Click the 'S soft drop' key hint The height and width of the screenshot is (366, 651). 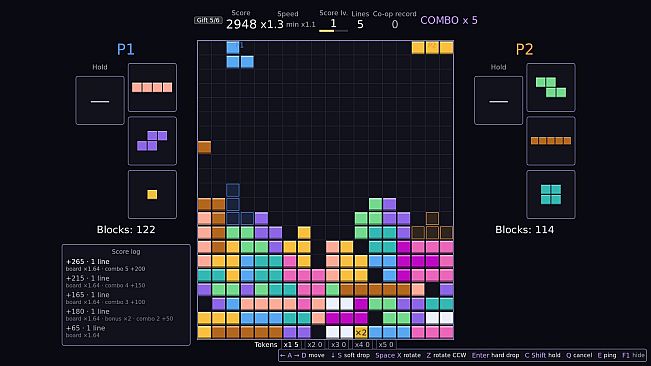[350, 355]
